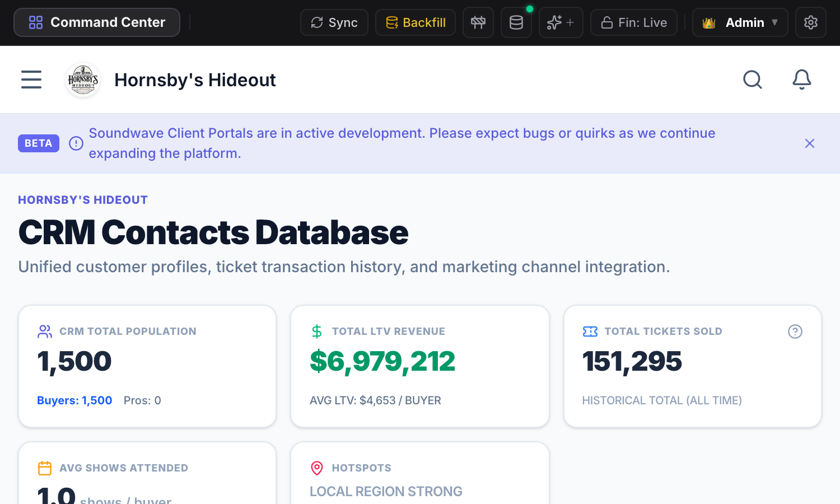The height and width of the screenshot is (504, 840).
Task: Click the BETA badge
Action: tap(39, 143)
